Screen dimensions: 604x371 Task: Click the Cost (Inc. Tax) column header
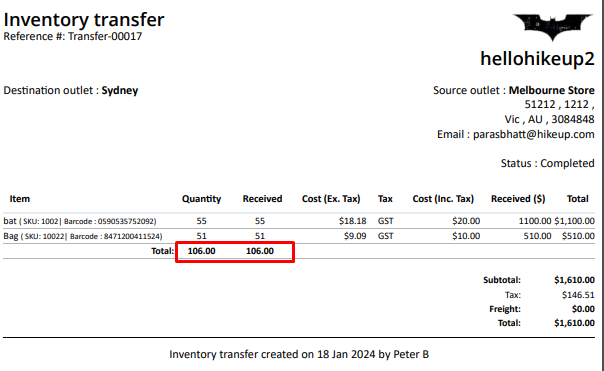(443, 199)
